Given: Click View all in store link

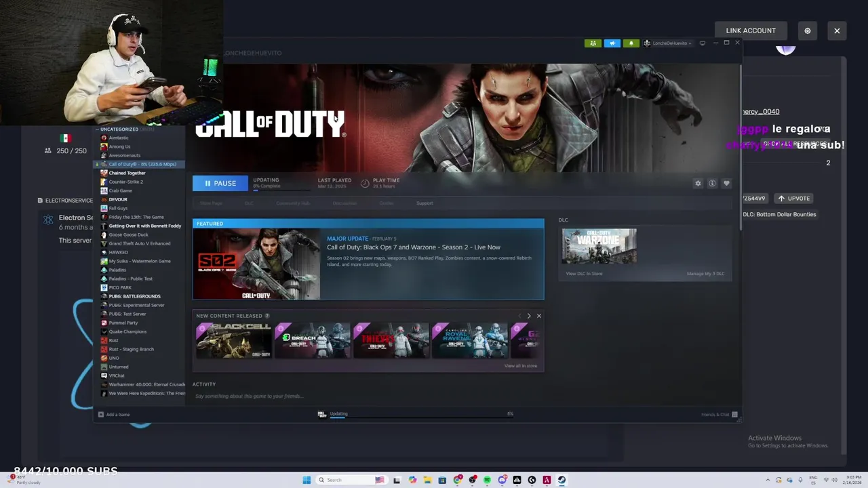Looking at the screenshot, I should tap(520, 365).
